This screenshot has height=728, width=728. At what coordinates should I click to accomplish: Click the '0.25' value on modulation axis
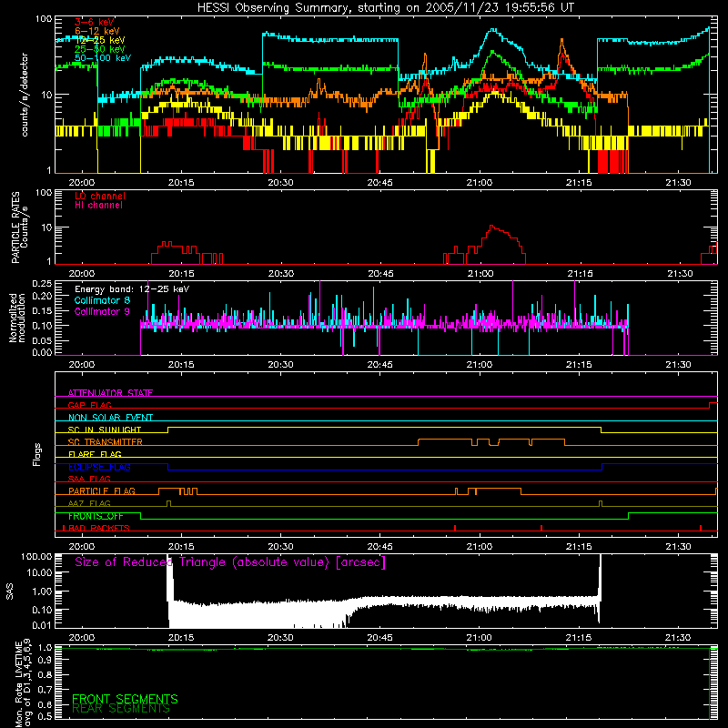[42, 284]
